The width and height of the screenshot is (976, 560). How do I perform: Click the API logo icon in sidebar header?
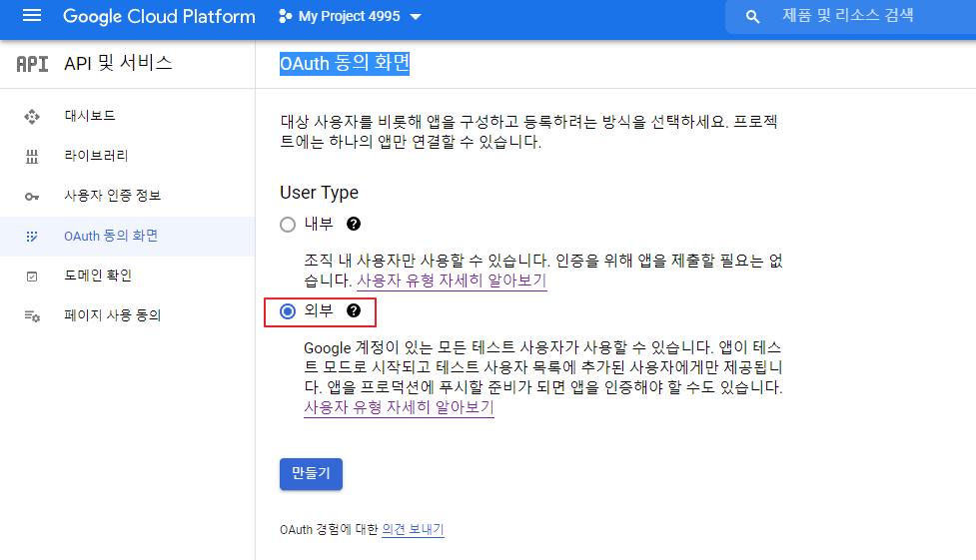point(32,64)
